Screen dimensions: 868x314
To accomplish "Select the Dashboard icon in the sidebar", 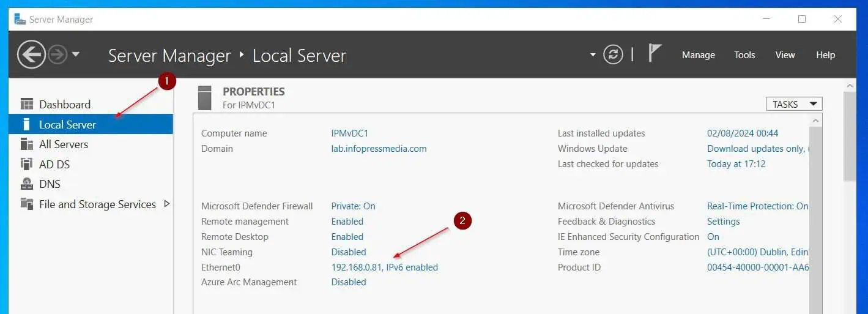I will point(27,104).
